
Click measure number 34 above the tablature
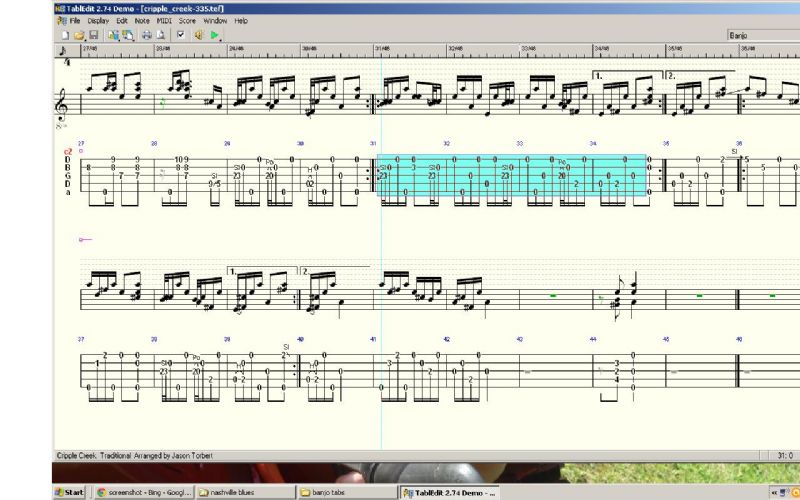click(593, 144)
